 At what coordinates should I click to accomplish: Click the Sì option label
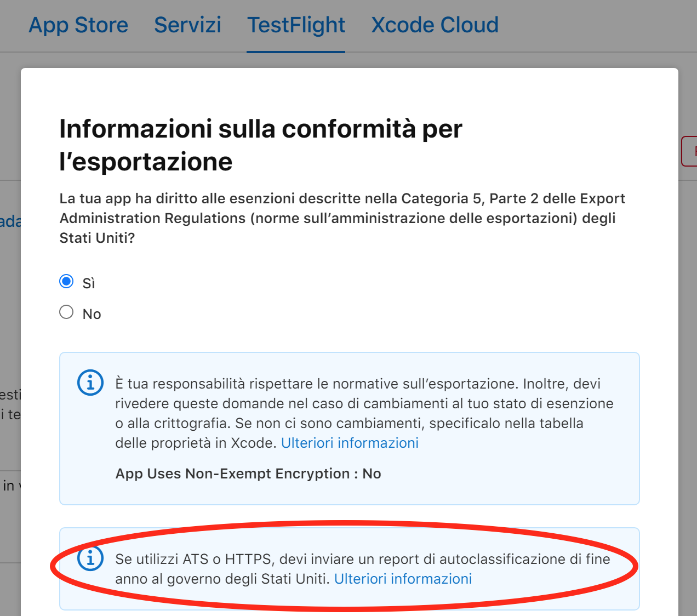click(x=89, y=283)
